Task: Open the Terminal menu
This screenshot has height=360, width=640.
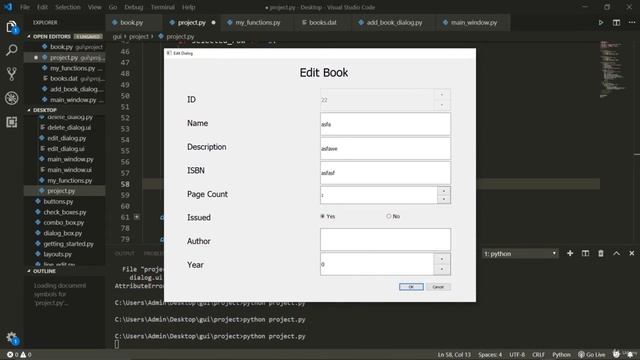Action: (162, 7)
